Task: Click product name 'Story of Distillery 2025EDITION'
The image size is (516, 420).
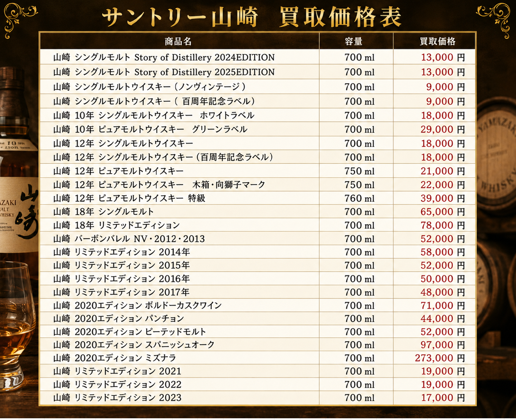Action: tap(205, 72)
